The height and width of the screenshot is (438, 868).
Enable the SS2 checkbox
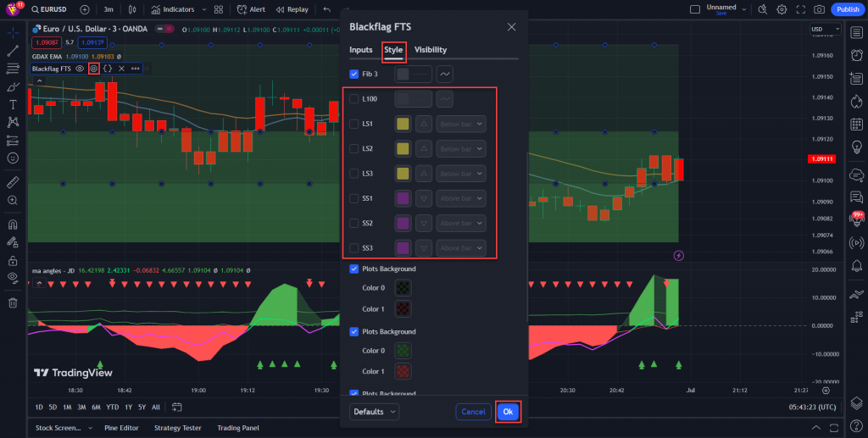354,223
